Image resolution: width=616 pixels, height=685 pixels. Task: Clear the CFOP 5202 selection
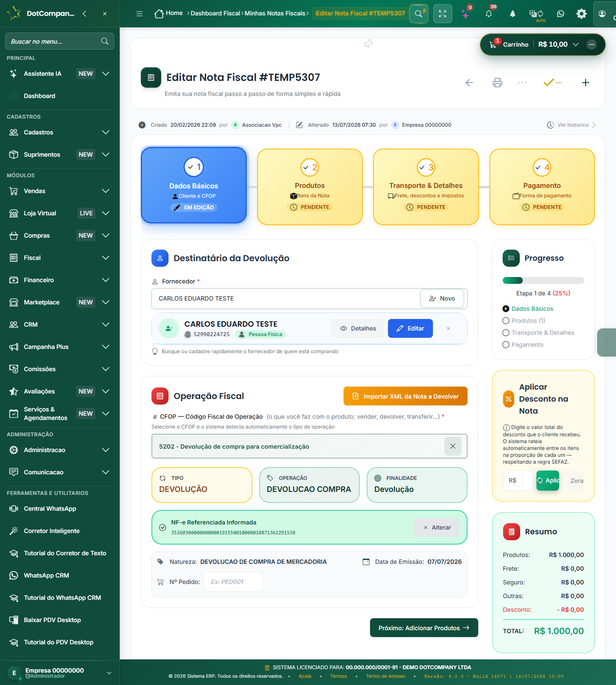[x=453, y=446]
